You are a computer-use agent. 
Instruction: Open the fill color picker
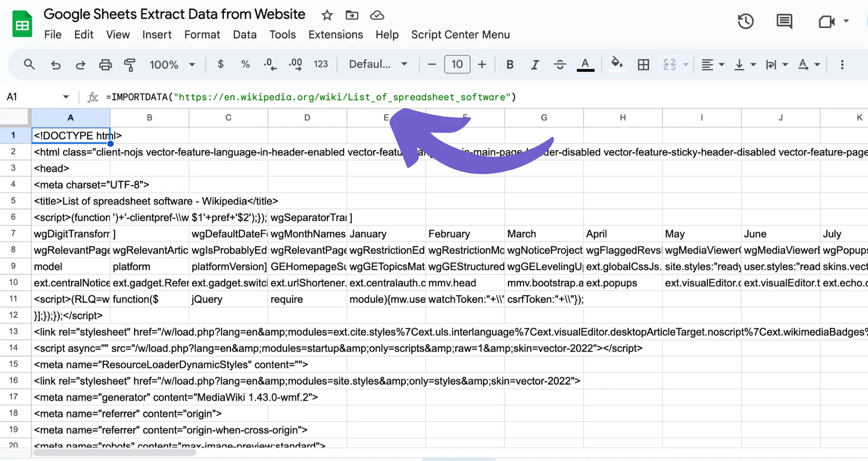pyautogui.click(x=617, y=64)
